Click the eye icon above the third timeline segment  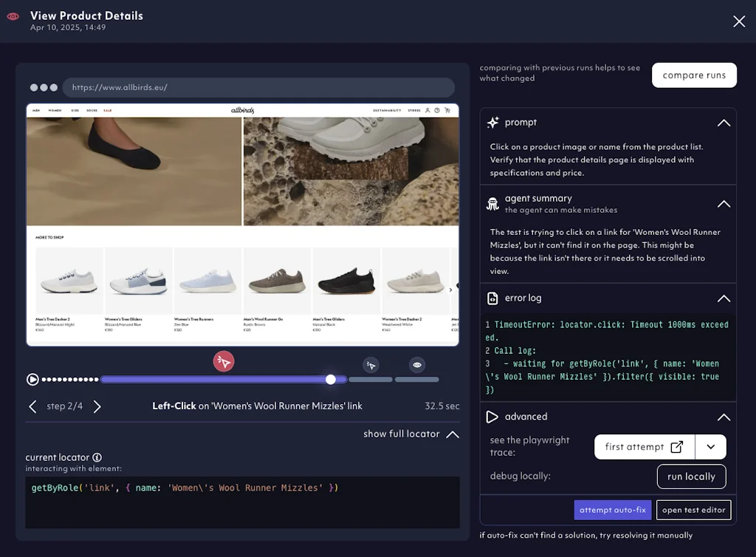click(x=416, y=364)
